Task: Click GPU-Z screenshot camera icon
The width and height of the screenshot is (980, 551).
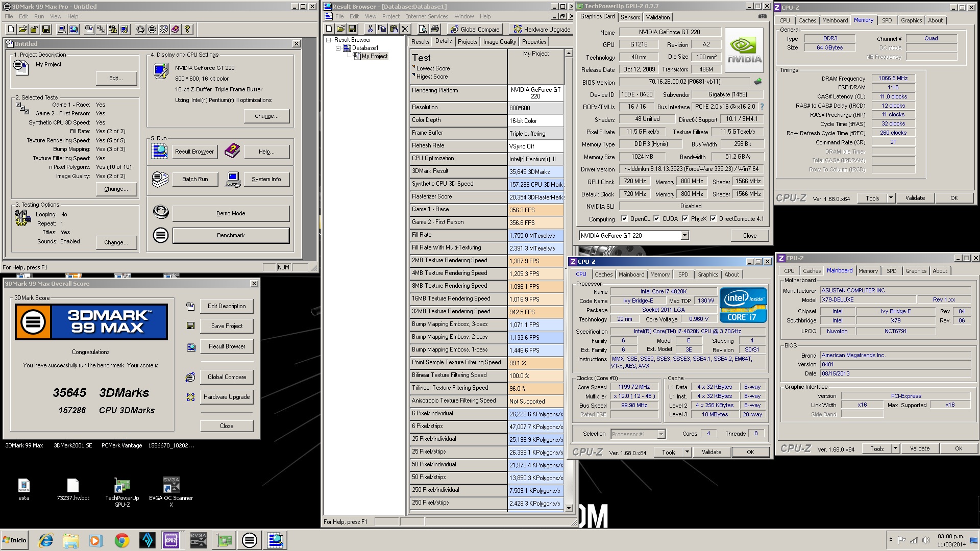Action: (x=762, y=16)
